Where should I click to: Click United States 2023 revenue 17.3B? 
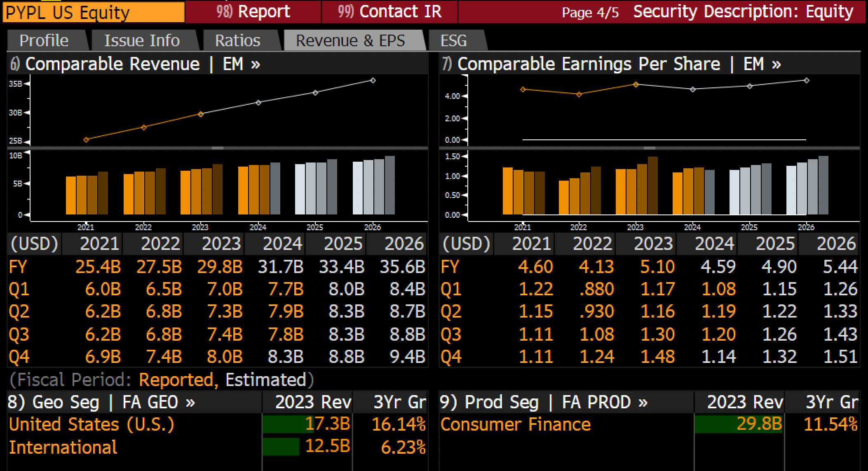(328, 424)
